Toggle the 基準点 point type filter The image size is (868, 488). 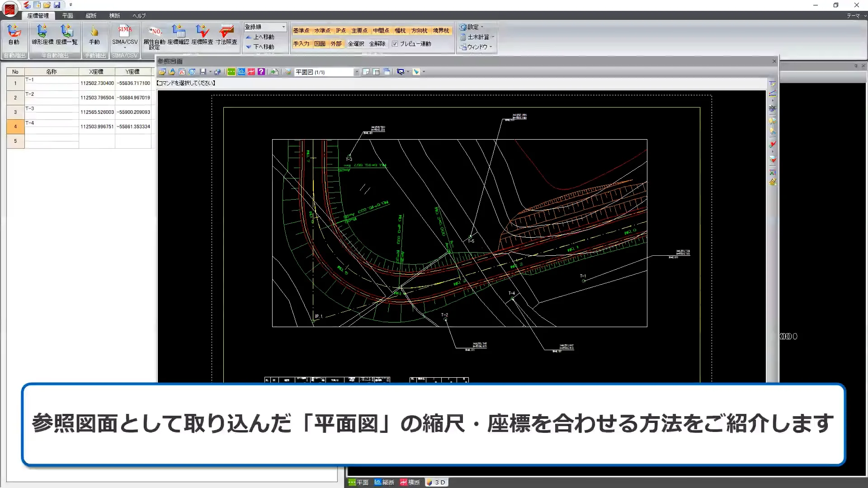(302, 30)
